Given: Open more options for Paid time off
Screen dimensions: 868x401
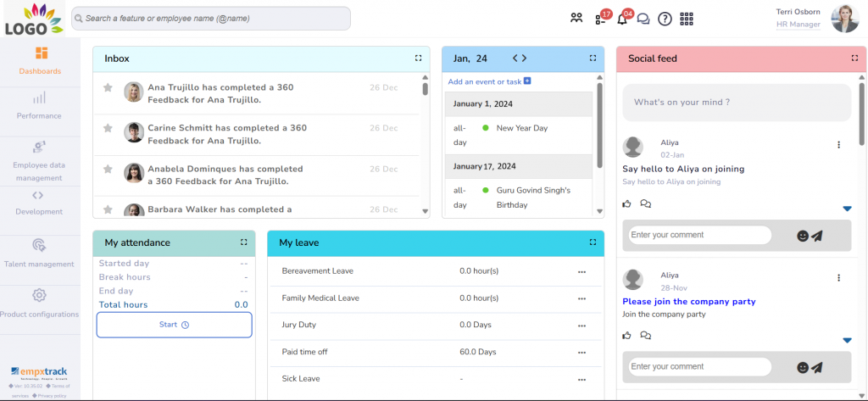Looking at the screenshot, I should 581,353.
